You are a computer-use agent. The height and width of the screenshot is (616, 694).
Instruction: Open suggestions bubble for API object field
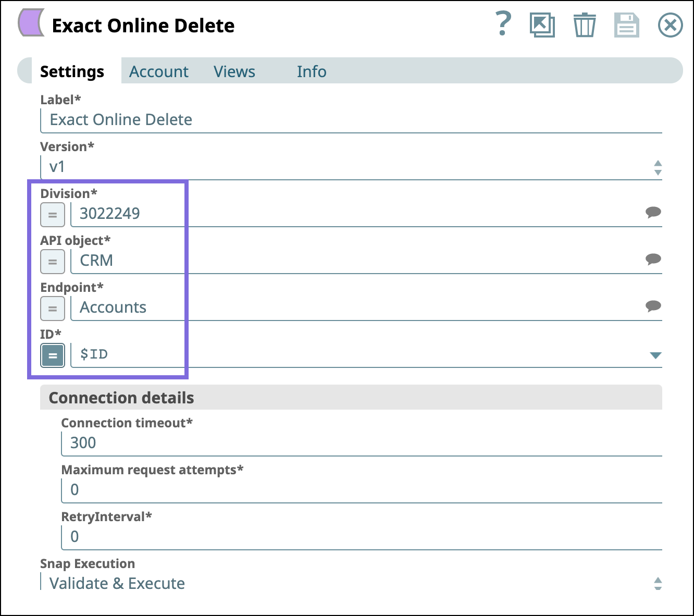tap(653, 259)
